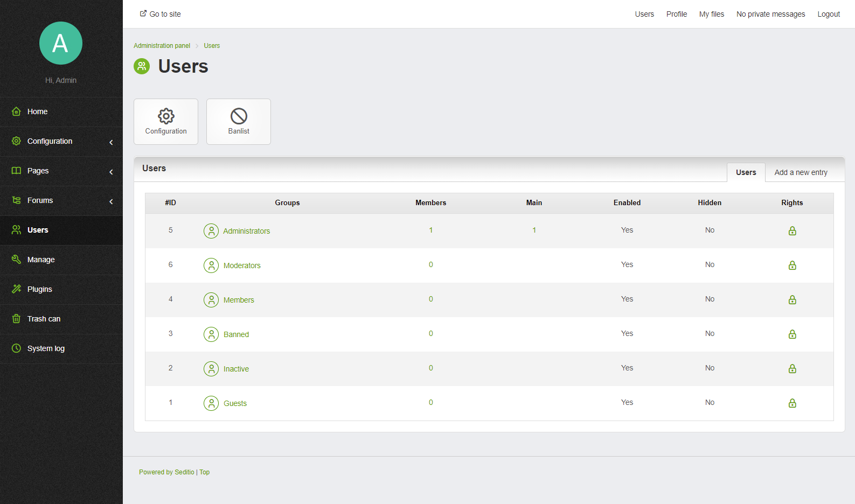
Task: Open rights lock for Moderators group
Action: point(792,265)
